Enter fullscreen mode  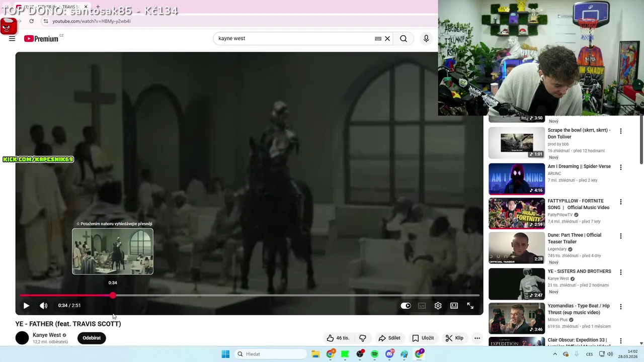pyautogui.click(x=470, y=306)
